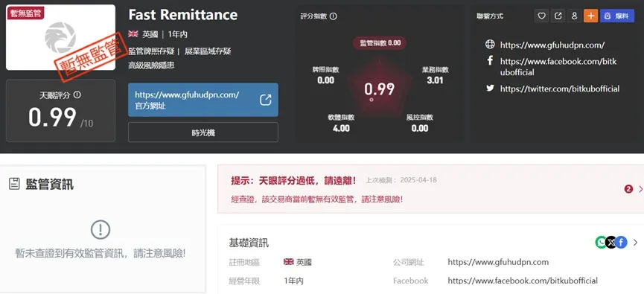Click the 監管牌照存疑 tag
This screenshot has width=644, height=294.
[152, 51]
